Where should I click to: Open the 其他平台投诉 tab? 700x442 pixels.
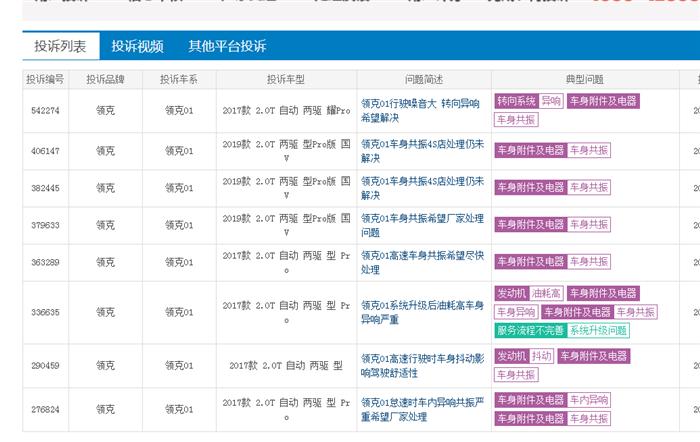(227, 46)
